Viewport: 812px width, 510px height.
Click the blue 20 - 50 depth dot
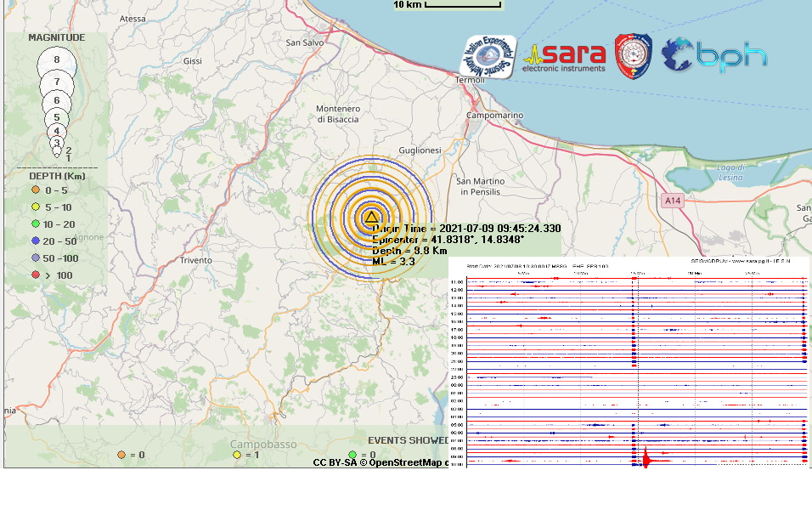pos(36,241)
